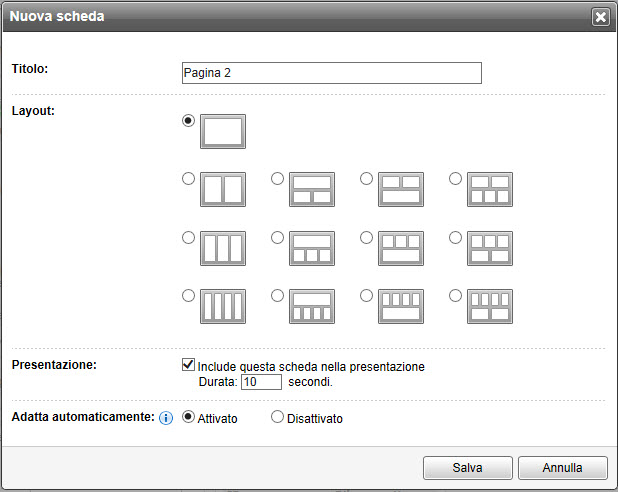Cancel with the Annulla button
The image size is (618, 492).
(562, 467)
